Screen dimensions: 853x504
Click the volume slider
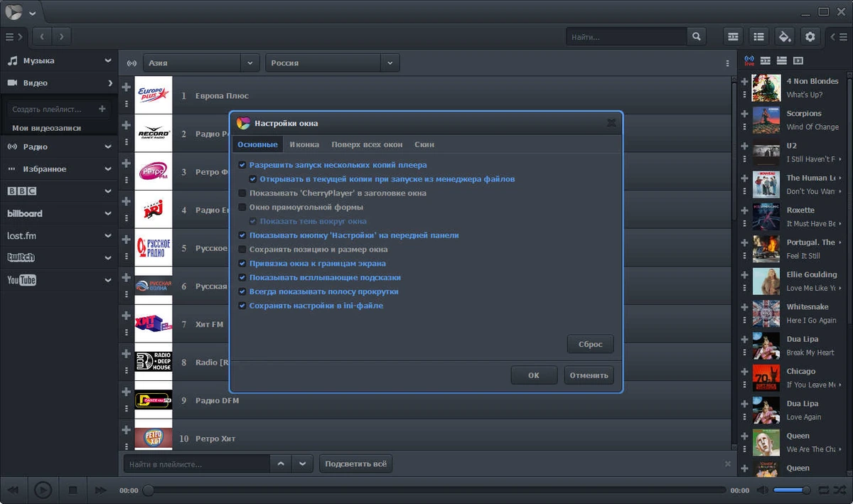[x=792, y=490]
